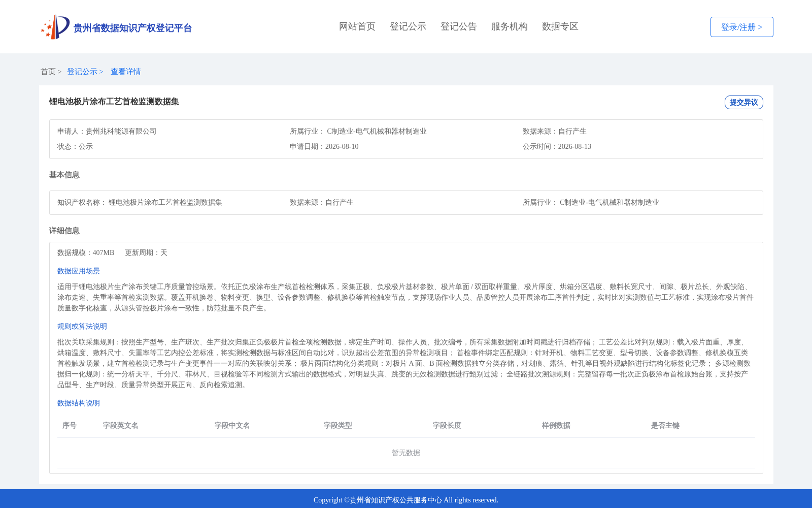Click 知识产权名称 field in 基本信息
812x508 pixels.
[140, 202]
